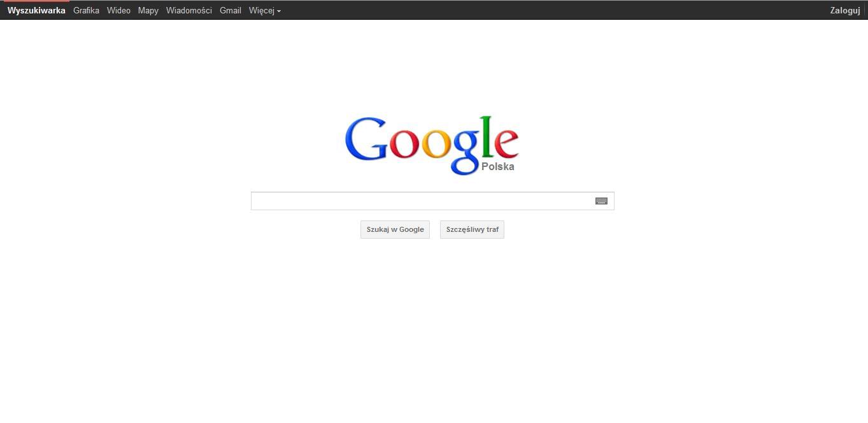Click the Szczęśliwy traf button

[472, 229]
